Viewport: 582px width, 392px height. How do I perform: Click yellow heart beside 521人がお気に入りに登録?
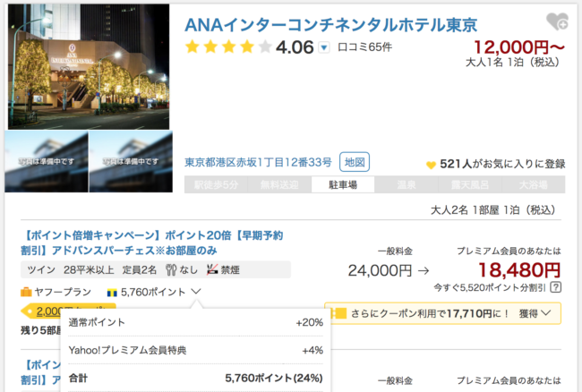[x=431, y=165]
